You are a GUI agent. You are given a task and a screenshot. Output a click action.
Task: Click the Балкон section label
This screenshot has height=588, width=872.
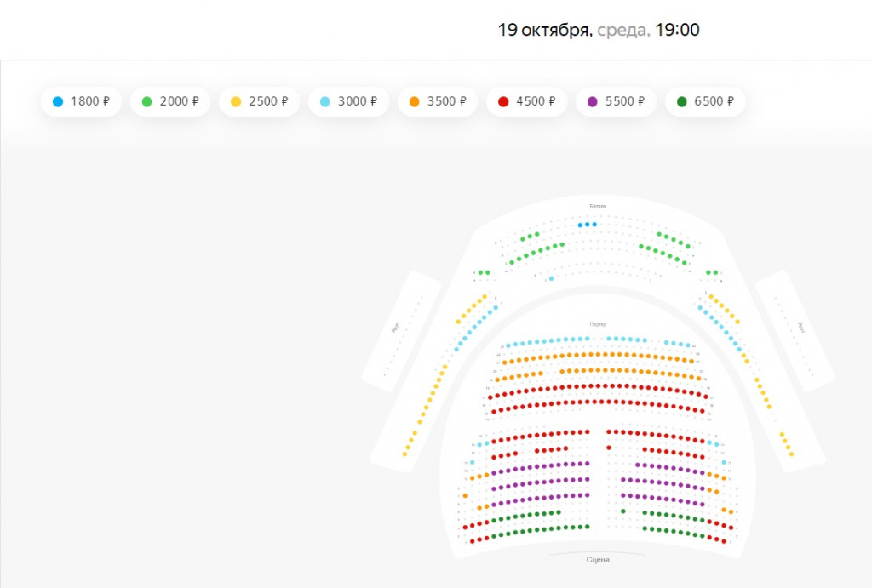pos(598,206)
